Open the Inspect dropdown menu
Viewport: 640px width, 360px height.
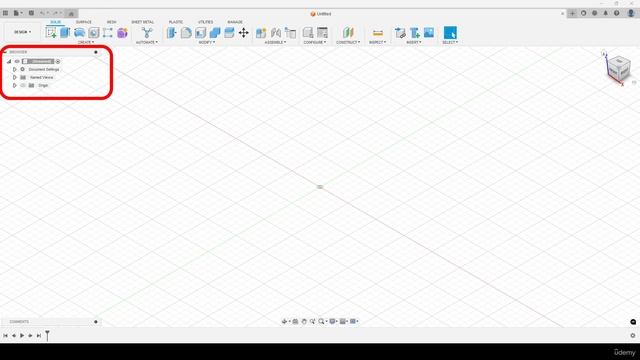coord(378,42)
